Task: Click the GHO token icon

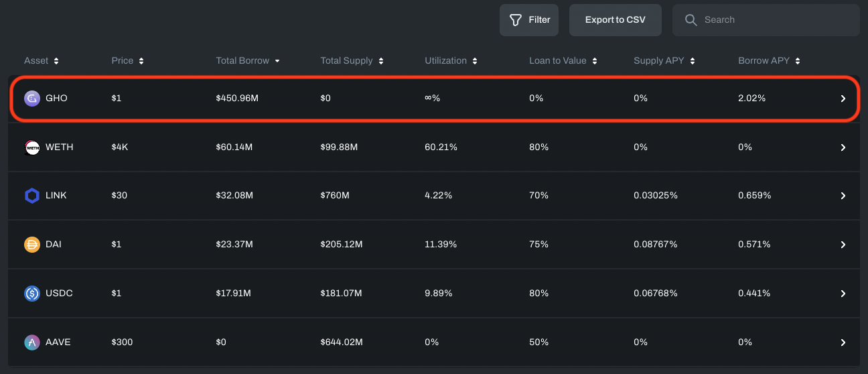Action: [x=32, y=99]
